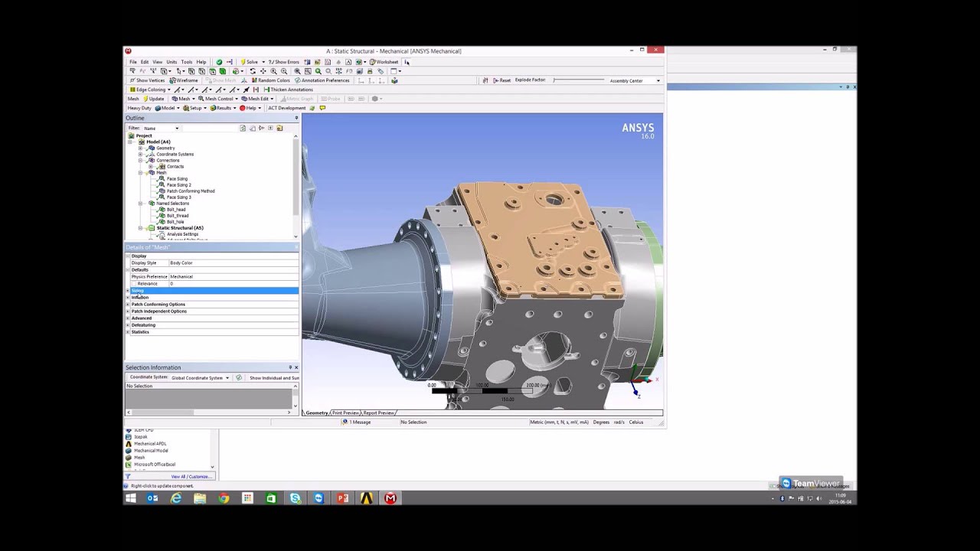The height and width of the screenshot is (551, 980).
Task: Click the ACT Development button
Action: click(286, 108)
